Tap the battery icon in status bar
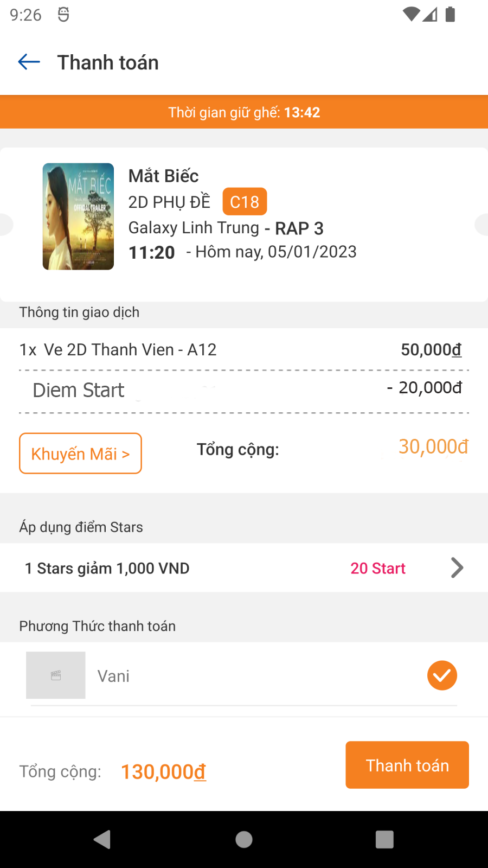This screenshot has width=488, height=868. tap(450, 15)
